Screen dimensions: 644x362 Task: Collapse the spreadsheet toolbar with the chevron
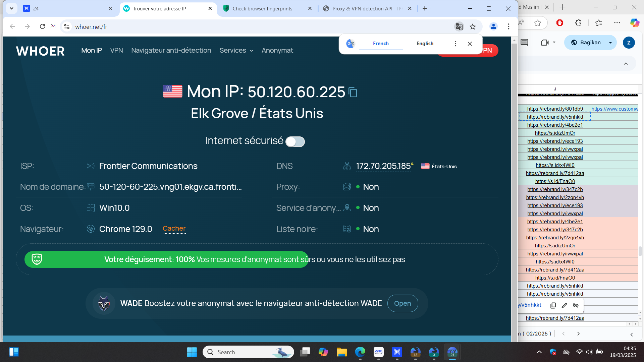(626, 64)
